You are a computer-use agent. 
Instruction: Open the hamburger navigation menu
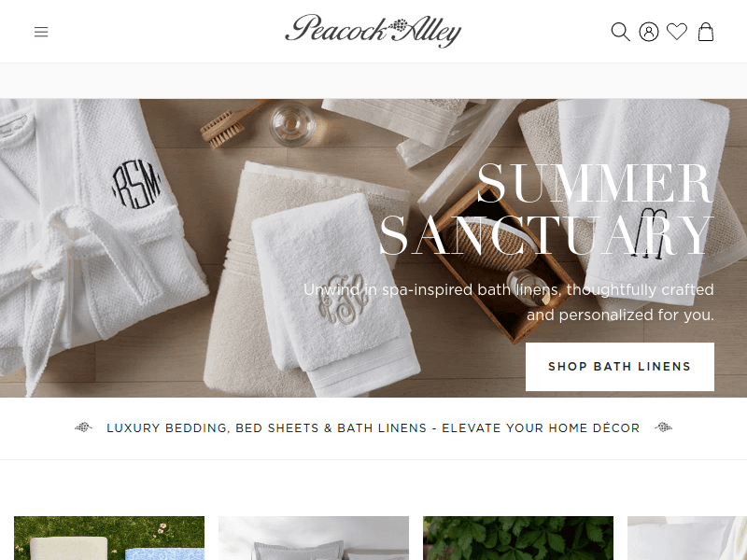41,32
